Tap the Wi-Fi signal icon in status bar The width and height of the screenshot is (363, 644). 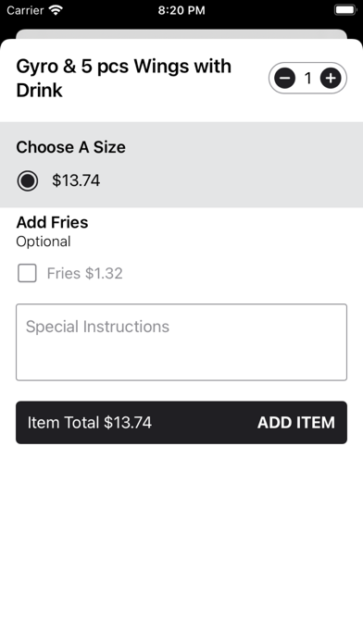click(x=55, y=10)
